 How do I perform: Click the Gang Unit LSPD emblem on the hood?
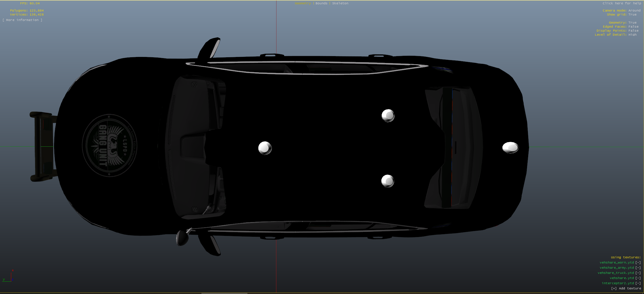click(x=109, y=145)
